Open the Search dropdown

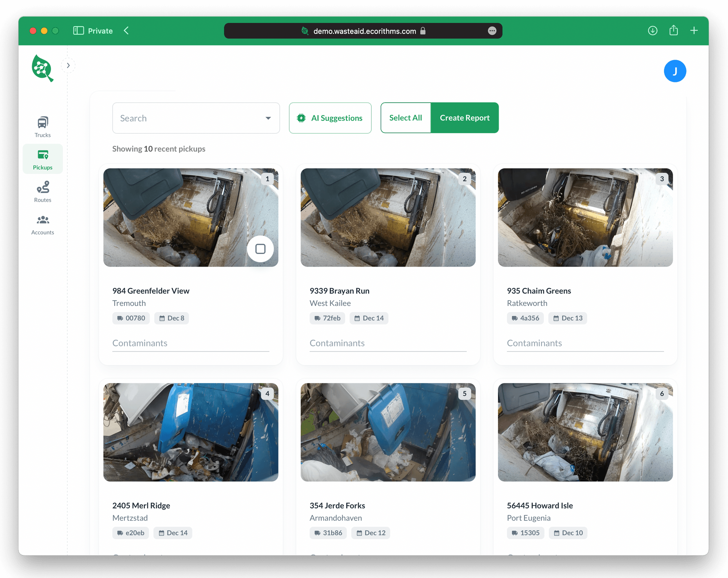coord(268,118)
